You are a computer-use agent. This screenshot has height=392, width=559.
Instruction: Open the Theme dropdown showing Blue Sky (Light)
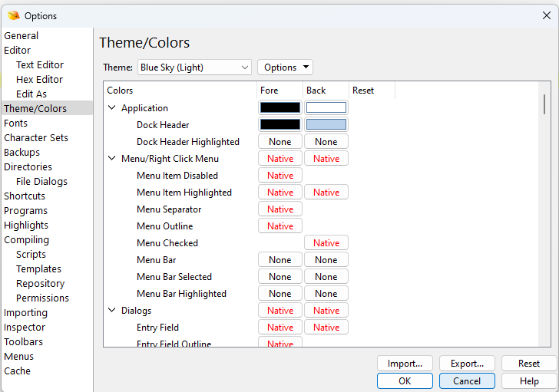(194, 68)
